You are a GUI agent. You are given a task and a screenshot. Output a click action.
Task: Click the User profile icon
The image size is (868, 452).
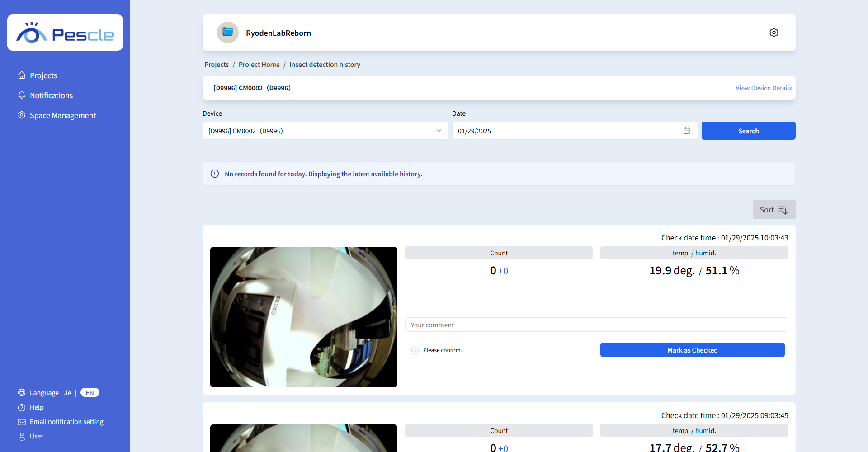[x=22, y=437]
